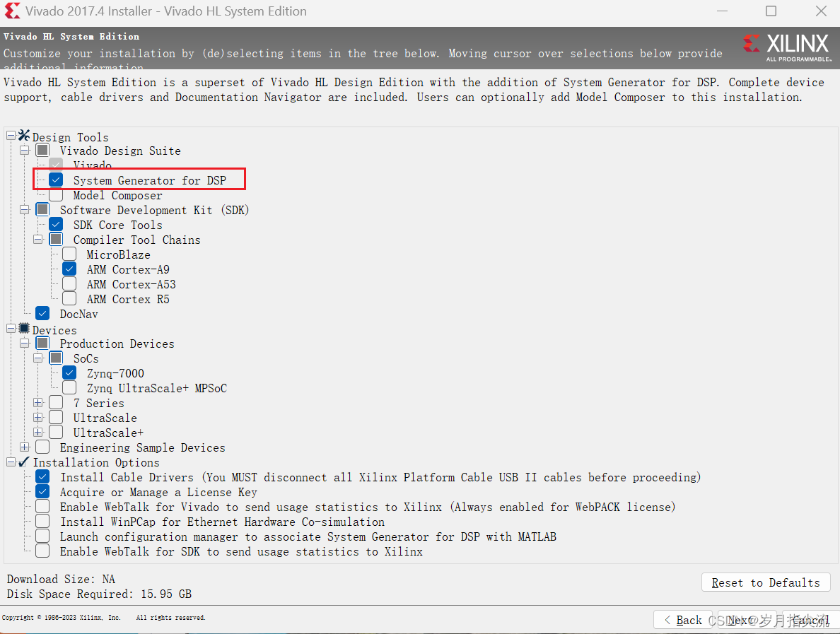Collapse Installation Options node
This screenshot has width=840, height=634.
pyautogui.click(x=11, y=462)
